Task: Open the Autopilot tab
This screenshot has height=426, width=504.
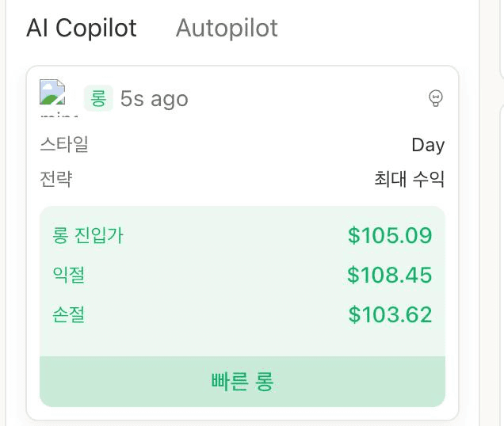Action: 227,29
